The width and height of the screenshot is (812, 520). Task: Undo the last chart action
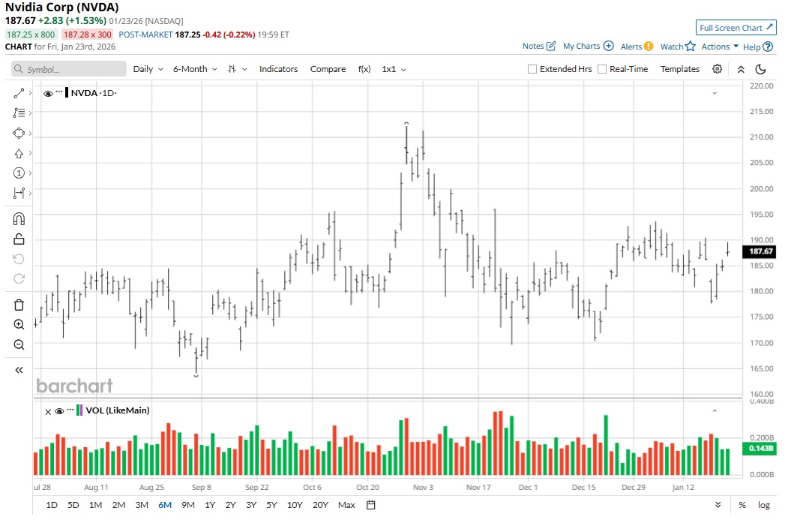pos(19,259)
